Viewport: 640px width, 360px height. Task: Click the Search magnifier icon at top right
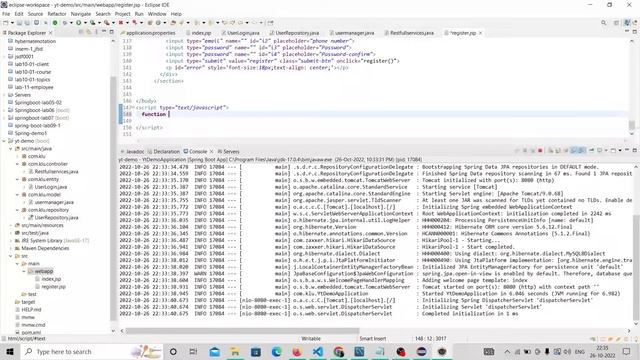pos(604,23)
